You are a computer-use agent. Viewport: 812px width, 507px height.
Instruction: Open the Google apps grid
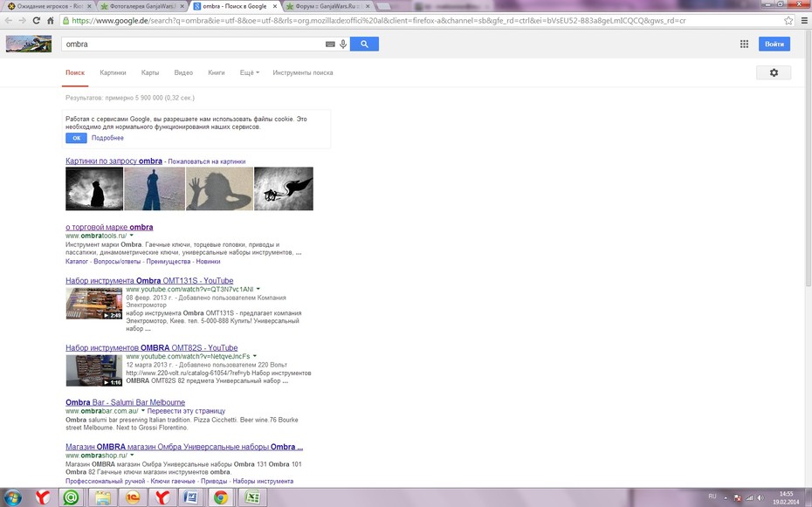pos(744,44)
